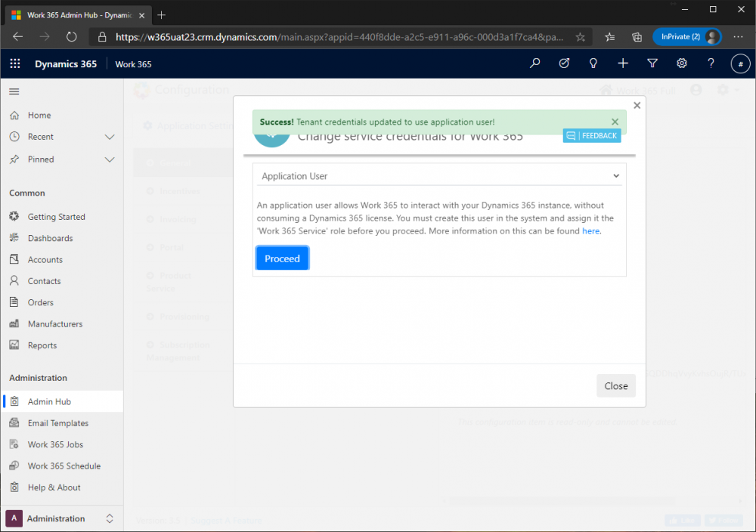Open the help question mark icon
The image size is (756, 532).
click(x=711, y=63)
